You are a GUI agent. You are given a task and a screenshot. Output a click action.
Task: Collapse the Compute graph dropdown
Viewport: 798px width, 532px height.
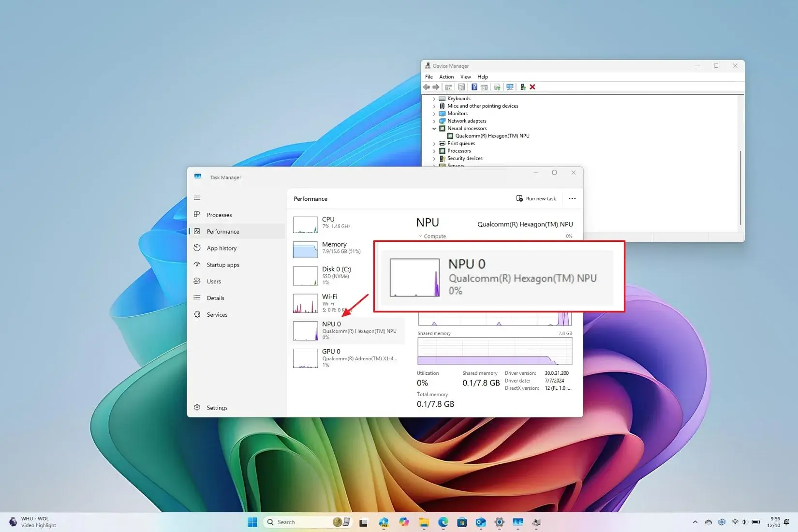pyautogui.click(x=420, y=236)
